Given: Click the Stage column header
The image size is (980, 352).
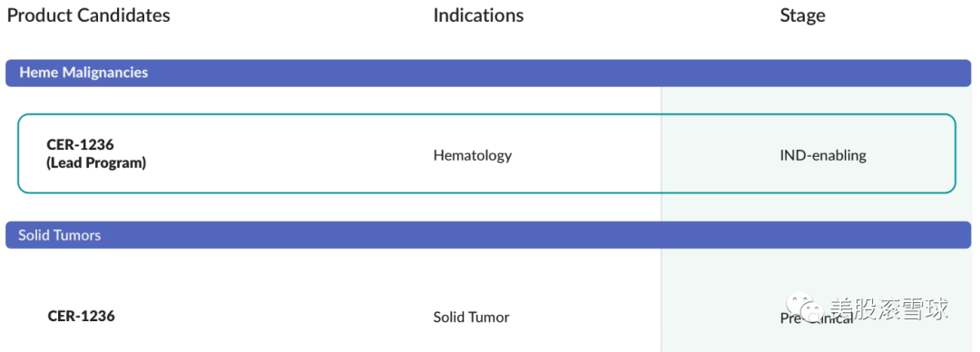Looking at the screenshot, I should click(802, 15).
